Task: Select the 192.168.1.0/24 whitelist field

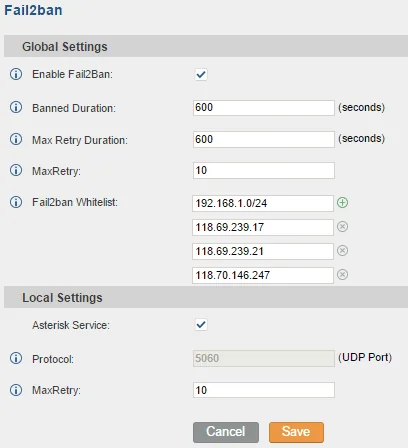Action: [263, 203]
